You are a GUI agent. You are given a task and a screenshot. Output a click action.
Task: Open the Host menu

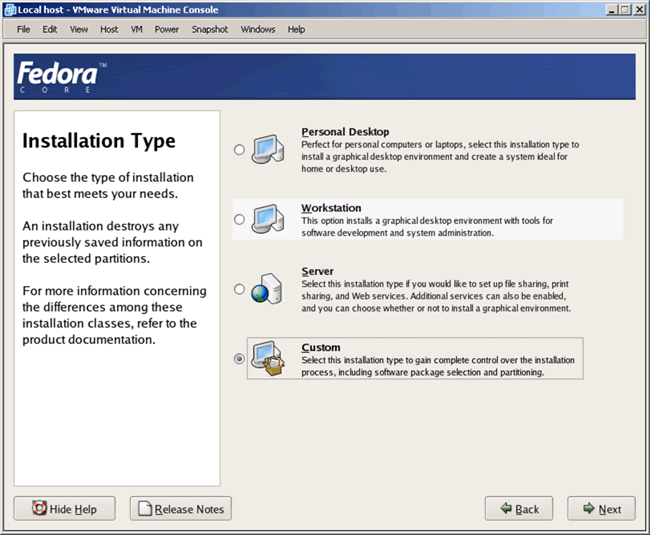pyautogui.click(x=109, y=29)
